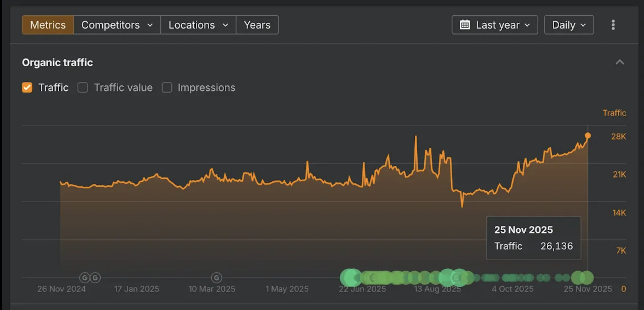Viewport: 644px width, 310px height.
Task: Click the large green bubble above 22 Jun 2025
Action: click(x=351, y=278)
